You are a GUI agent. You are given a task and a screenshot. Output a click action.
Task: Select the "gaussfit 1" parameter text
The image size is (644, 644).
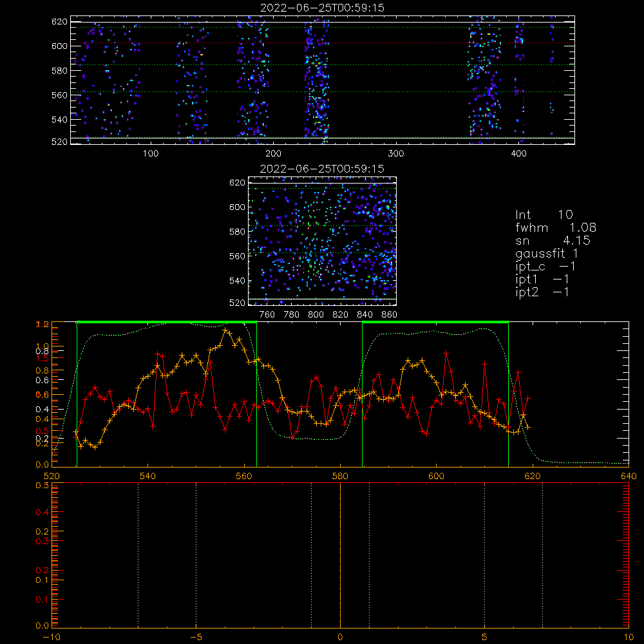[547, 253]
